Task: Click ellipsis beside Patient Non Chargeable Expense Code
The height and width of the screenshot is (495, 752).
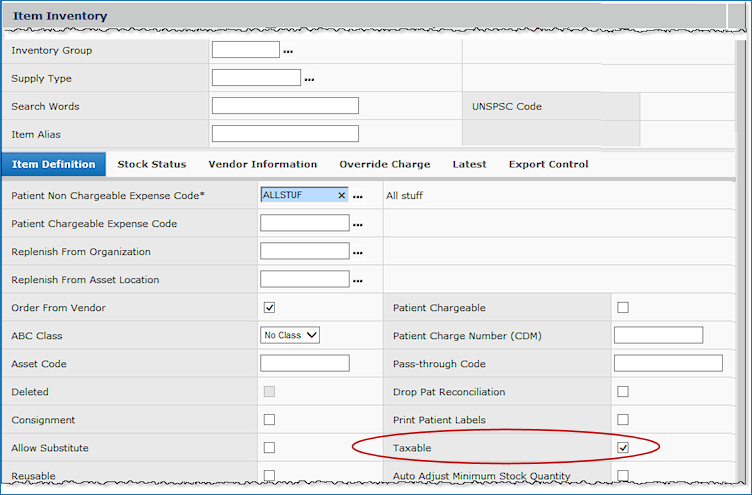Action: click(x=357, y=197)
